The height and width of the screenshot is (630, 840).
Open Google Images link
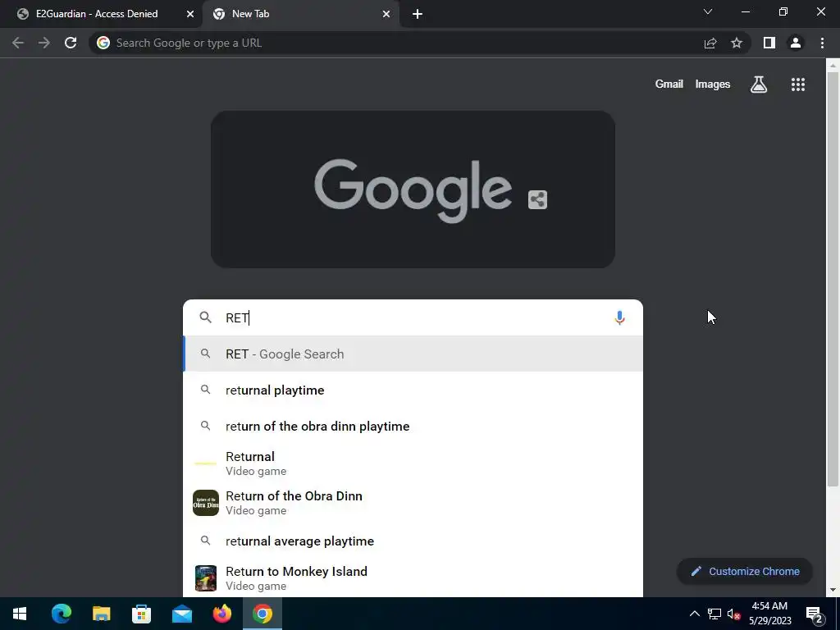click(x=713, y=84)
